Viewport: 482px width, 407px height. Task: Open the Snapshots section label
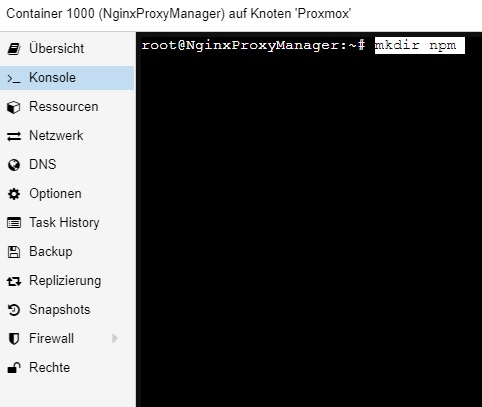click(x=60, y=310)
